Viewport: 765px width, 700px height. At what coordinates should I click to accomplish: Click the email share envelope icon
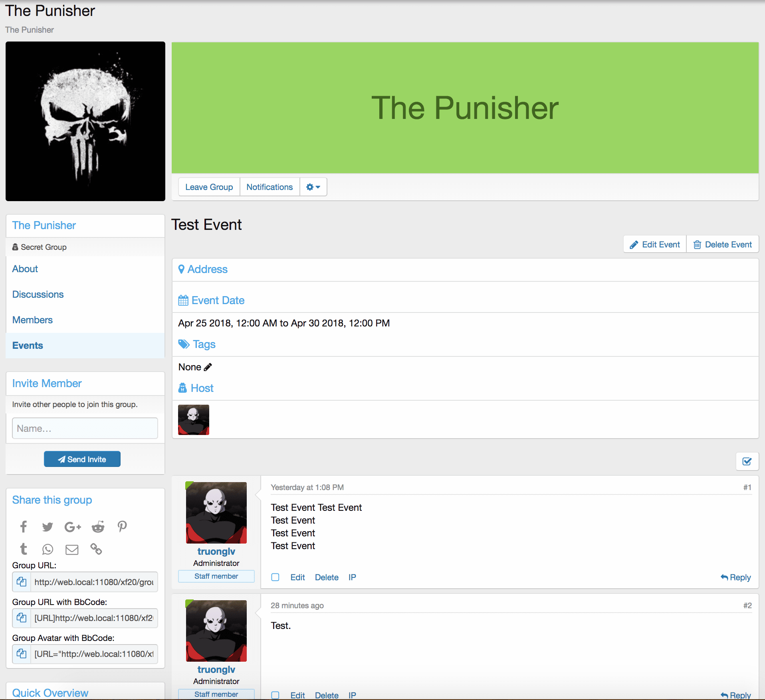tap(72, 550)
